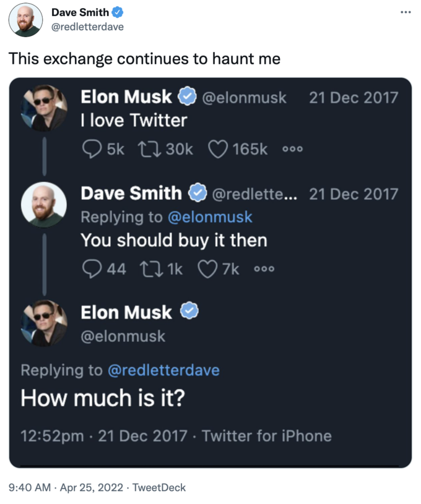Click Dave Smith's avatar in the quoted reply
Screen dimensions: 421x504
[x=44, y=204]
